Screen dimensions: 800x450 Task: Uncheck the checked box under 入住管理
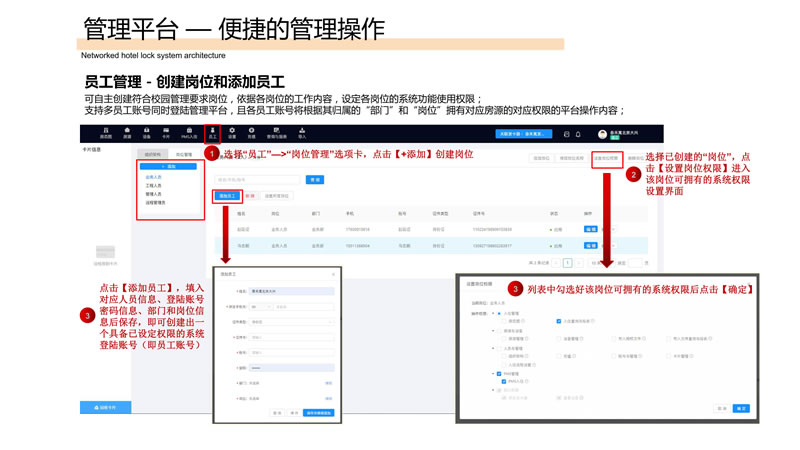(x=558, y=322)
